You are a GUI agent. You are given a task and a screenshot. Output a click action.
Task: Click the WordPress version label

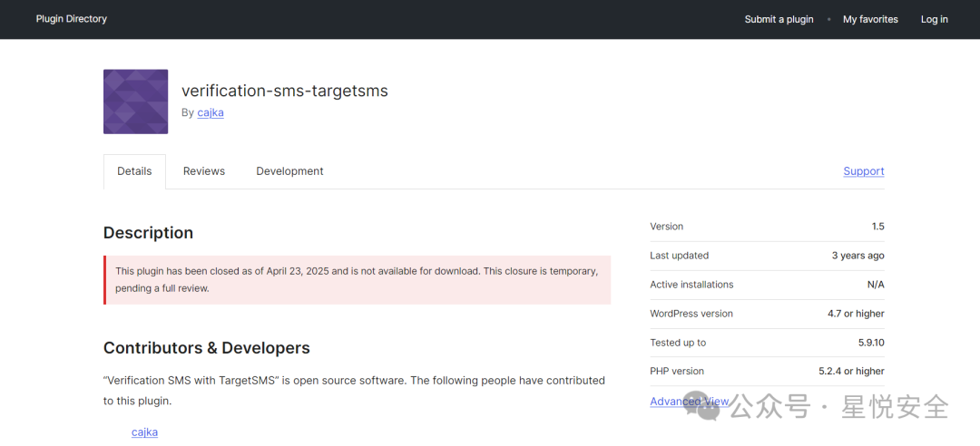tap(691, 314)
